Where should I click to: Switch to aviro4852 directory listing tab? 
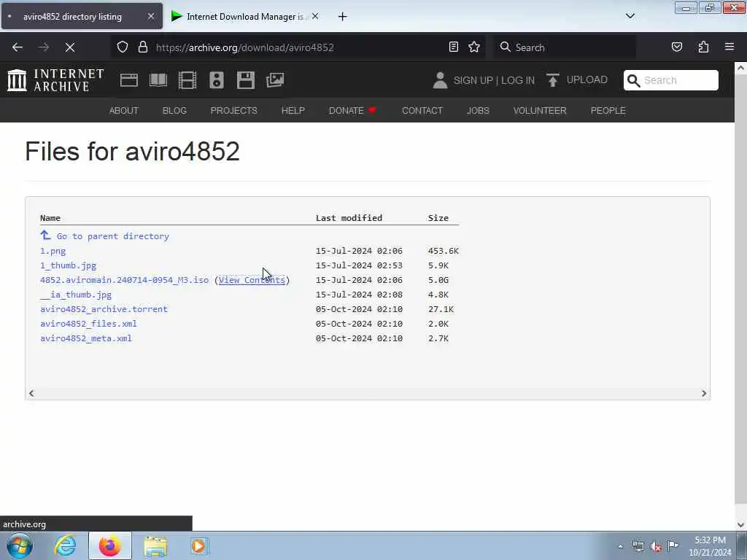82,16
